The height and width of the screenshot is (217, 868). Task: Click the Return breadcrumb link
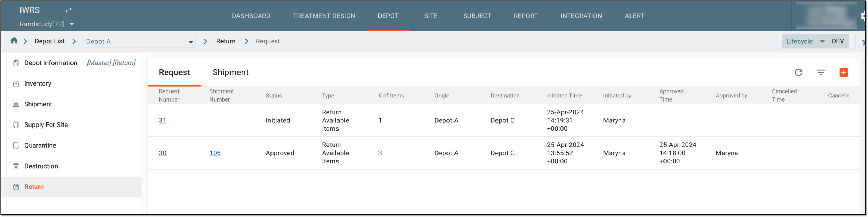click(x=226, y=41)
